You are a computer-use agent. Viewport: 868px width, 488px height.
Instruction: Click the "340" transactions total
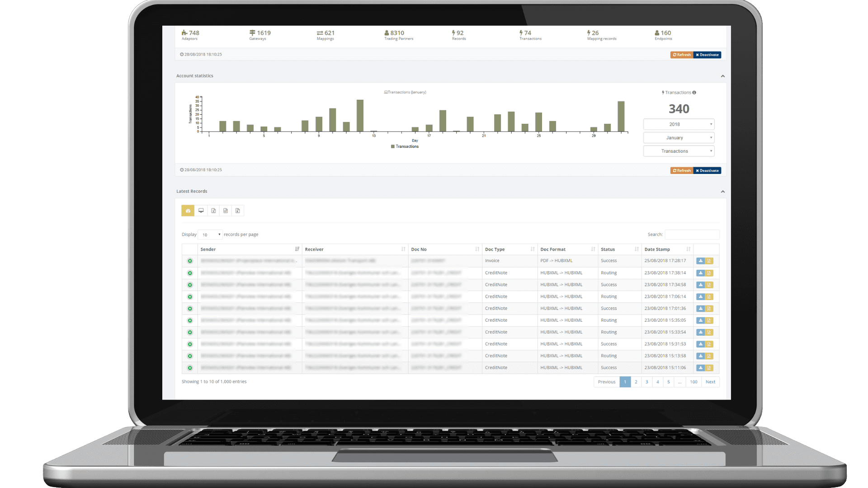[679, 109]
